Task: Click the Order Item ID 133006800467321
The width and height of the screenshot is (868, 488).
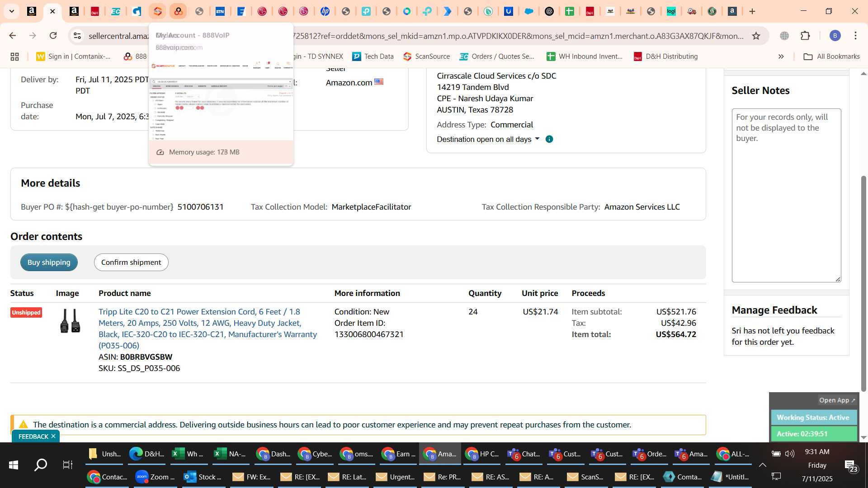Action: (x=369, y=334)
